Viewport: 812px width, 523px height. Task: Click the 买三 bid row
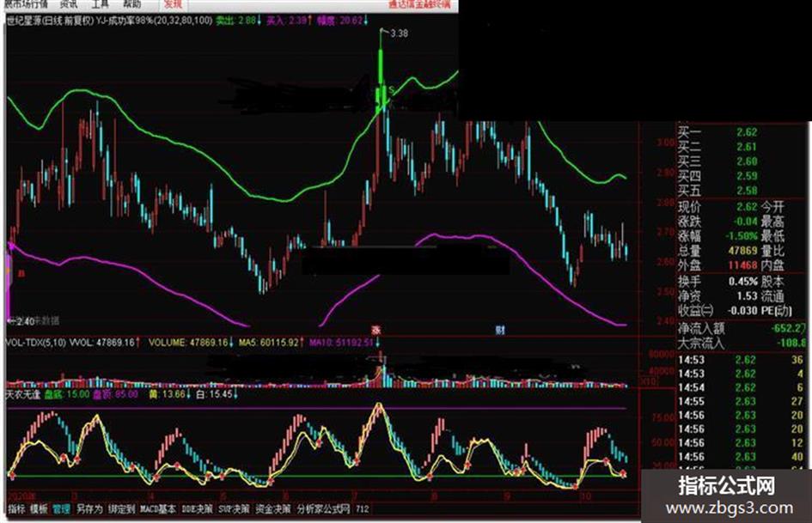point(717,161)
